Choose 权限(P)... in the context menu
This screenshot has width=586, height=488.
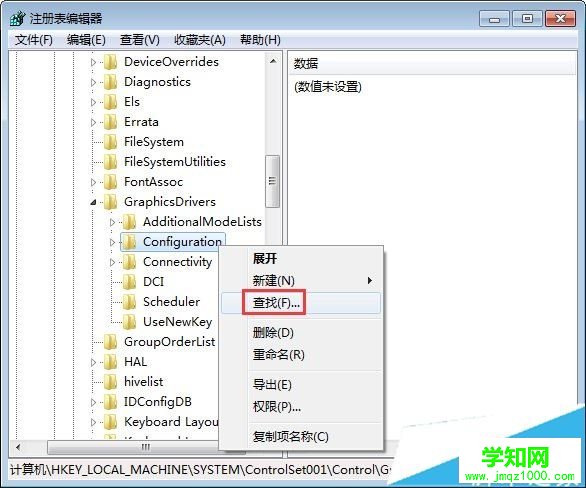[301, 406]
